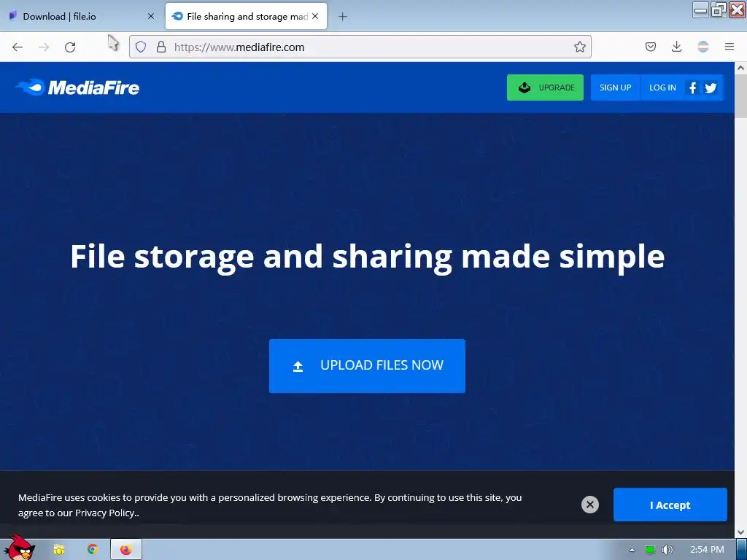Close the MediaFire tab
The width and height of the screenshot is (747, 560).
click(315, 16)
